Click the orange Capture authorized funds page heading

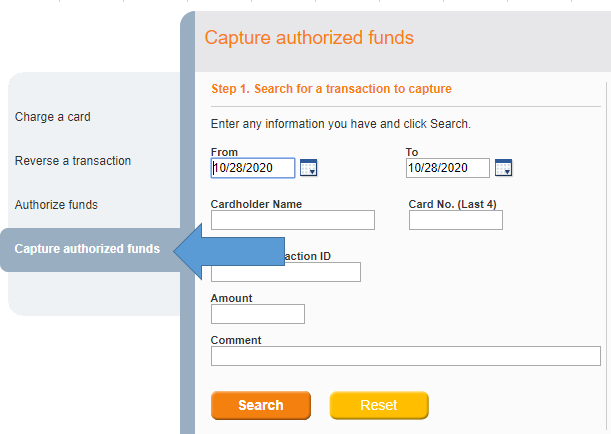pyautogui.click(x=309, y=39)
